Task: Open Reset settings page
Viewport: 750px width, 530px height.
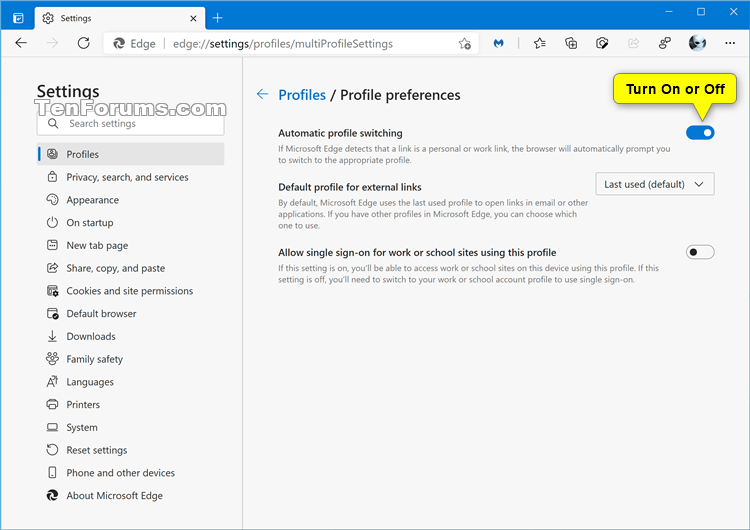Action: point(131,450)
